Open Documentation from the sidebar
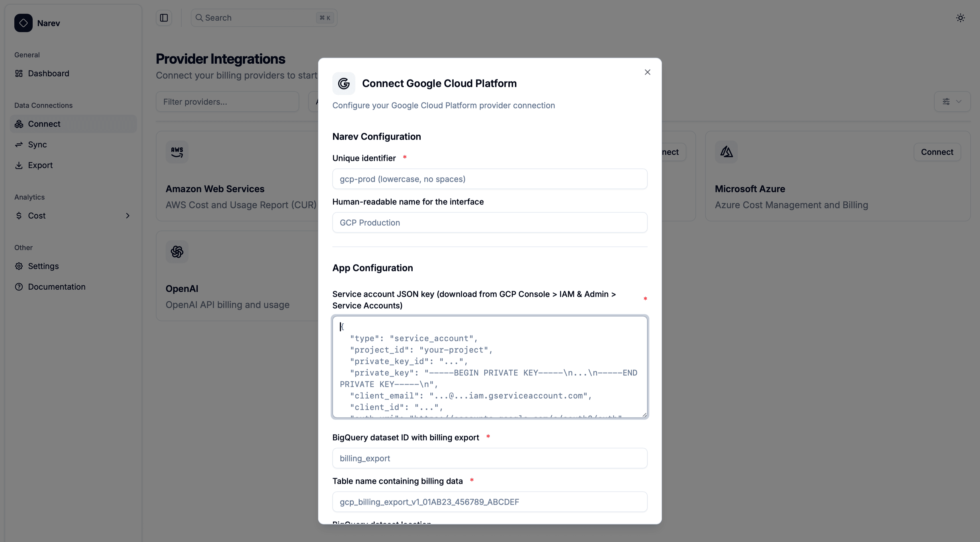980x542 pixels. 57,286
